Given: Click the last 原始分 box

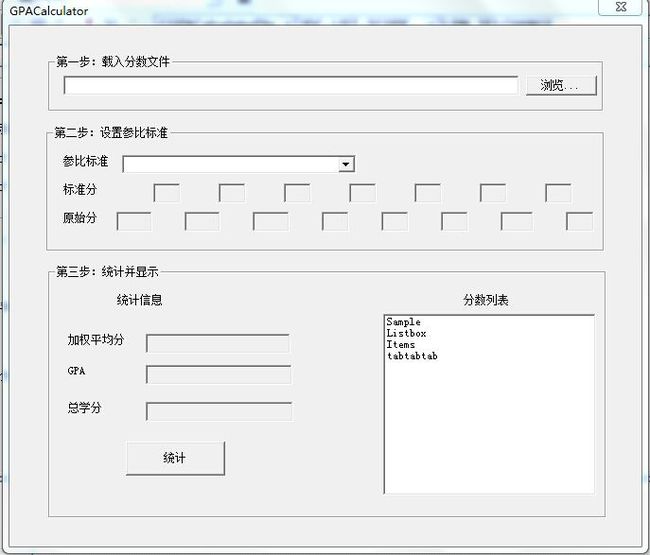Looking at the screenshot, I should (579, 221).
